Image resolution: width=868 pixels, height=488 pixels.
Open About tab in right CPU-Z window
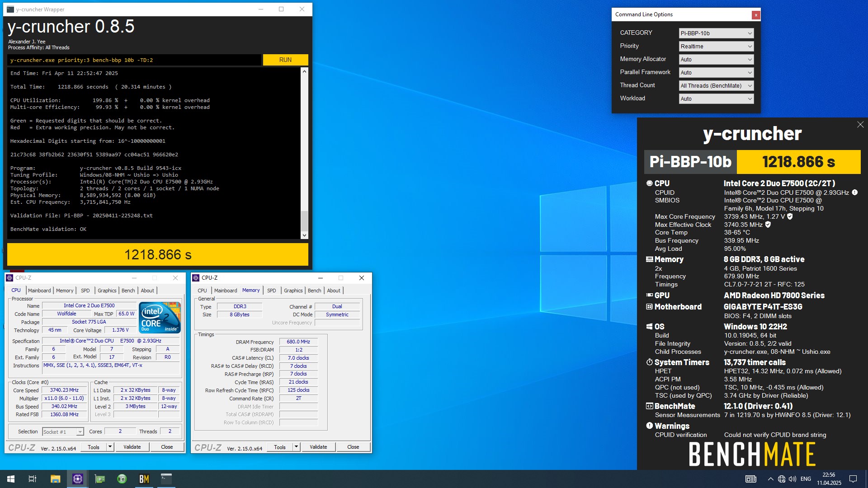click(x=334, y=291)
